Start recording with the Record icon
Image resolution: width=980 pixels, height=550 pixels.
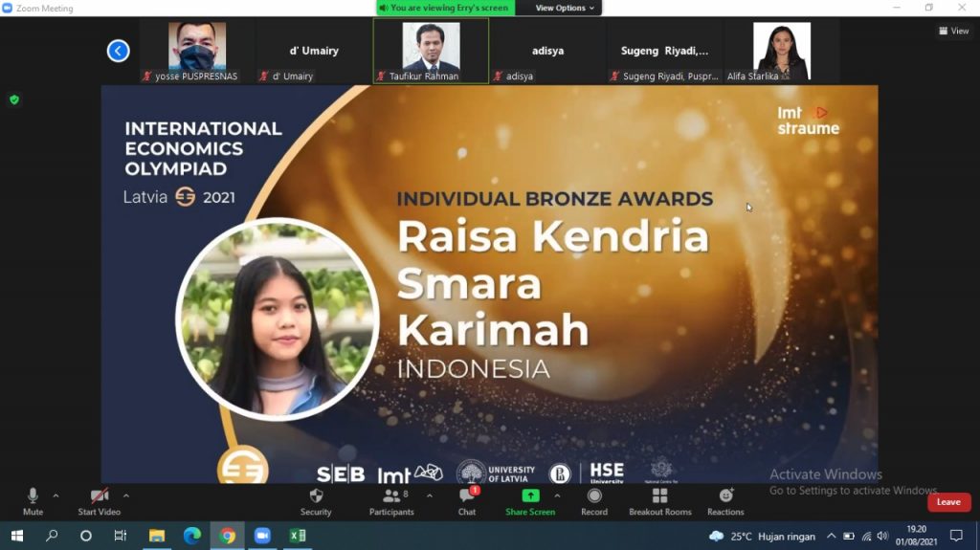coord(593,495)
